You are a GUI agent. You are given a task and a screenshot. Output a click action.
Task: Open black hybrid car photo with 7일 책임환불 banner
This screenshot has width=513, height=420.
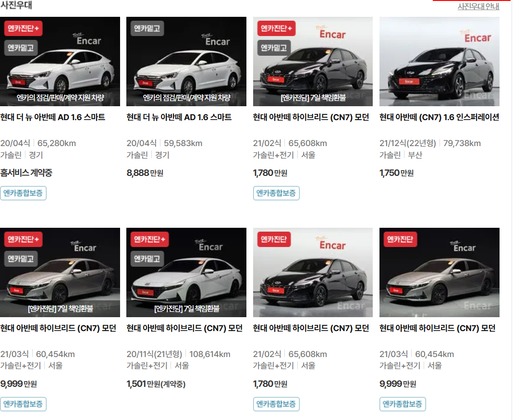click(x=313, y=62)
